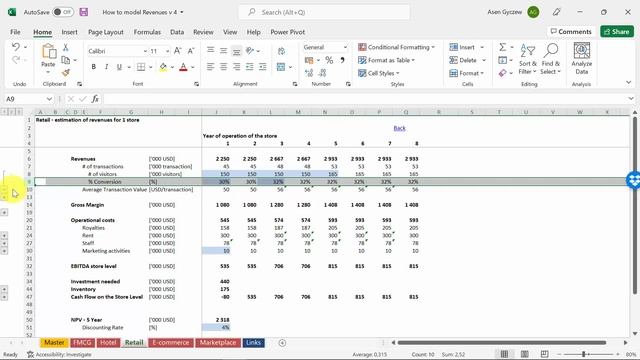The height and width of the screenshot is (360, 640).
Task: Open the Format as Table menu
Action: coord(386,60)
